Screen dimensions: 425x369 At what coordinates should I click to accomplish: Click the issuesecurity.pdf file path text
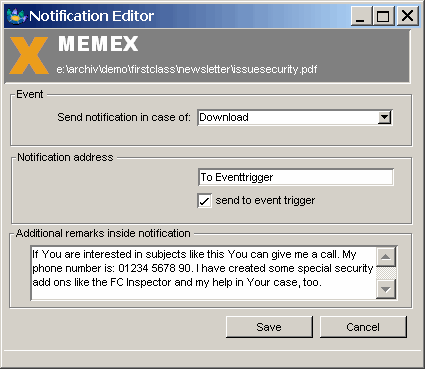point(187,69)
